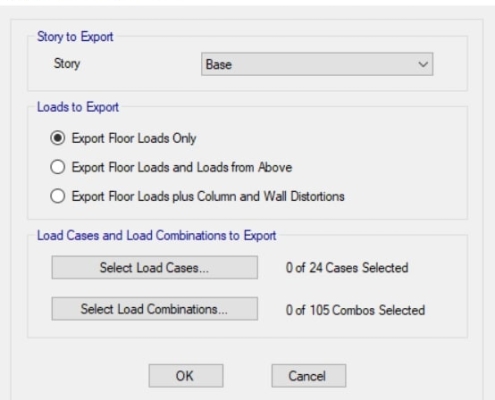Click the 'Export Floor Loads Only' label text
This screenshot has height=400, width=495.
click(134, 138)
